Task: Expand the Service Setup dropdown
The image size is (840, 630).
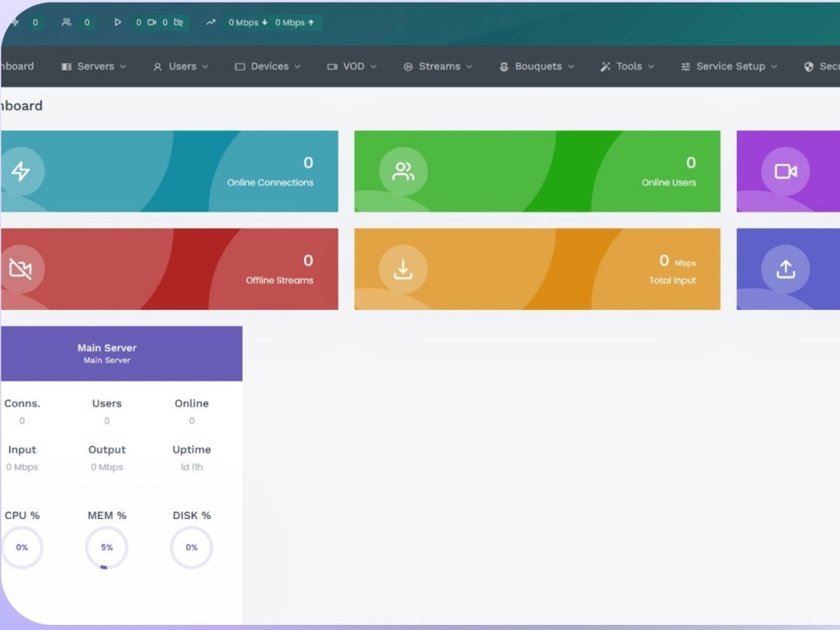Action: point(728,66)
